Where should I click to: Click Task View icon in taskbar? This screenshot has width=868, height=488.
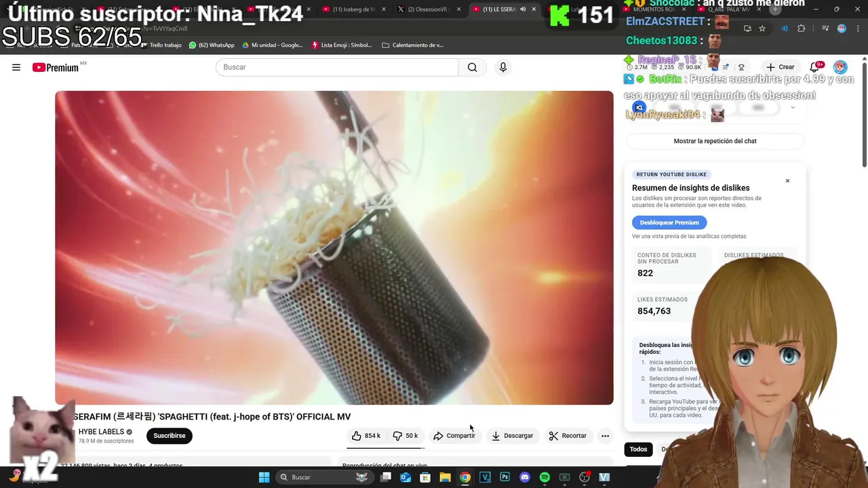[386, 477]
